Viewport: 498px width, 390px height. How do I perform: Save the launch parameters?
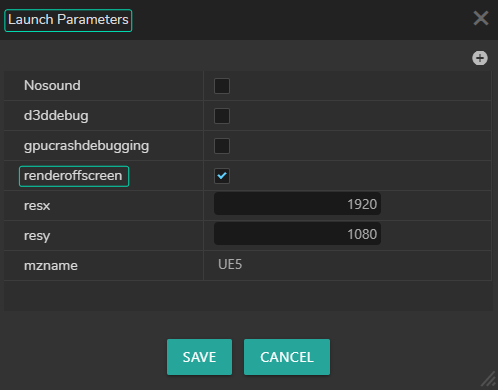tap(199, 357)
